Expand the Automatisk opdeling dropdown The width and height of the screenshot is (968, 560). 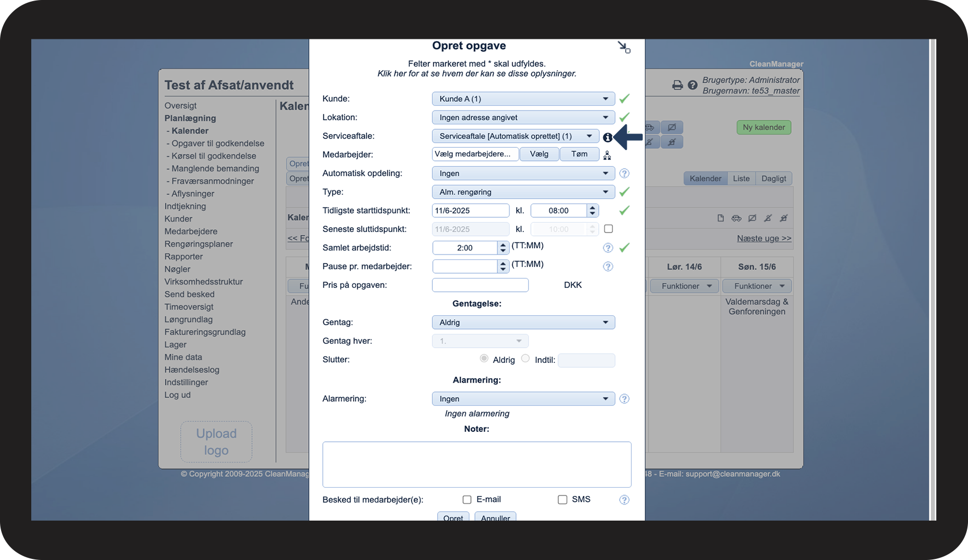pos(523,174)
